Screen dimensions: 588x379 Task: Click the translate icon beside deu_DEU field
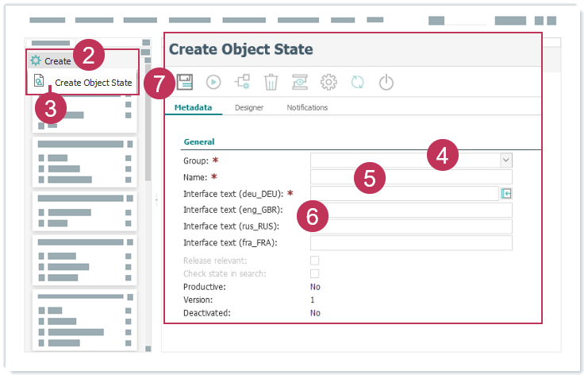(x=506, y=193)
